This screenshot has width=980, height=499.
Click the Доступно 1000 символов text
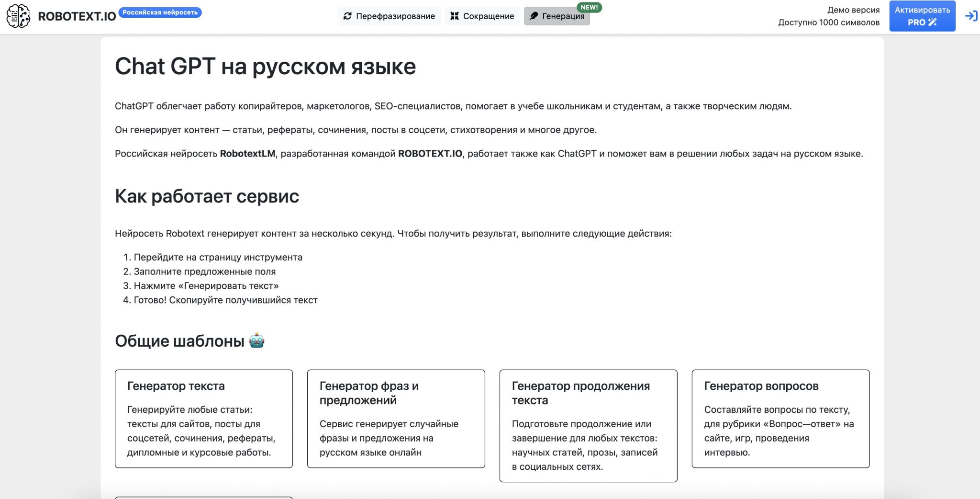tap(829, 23)
